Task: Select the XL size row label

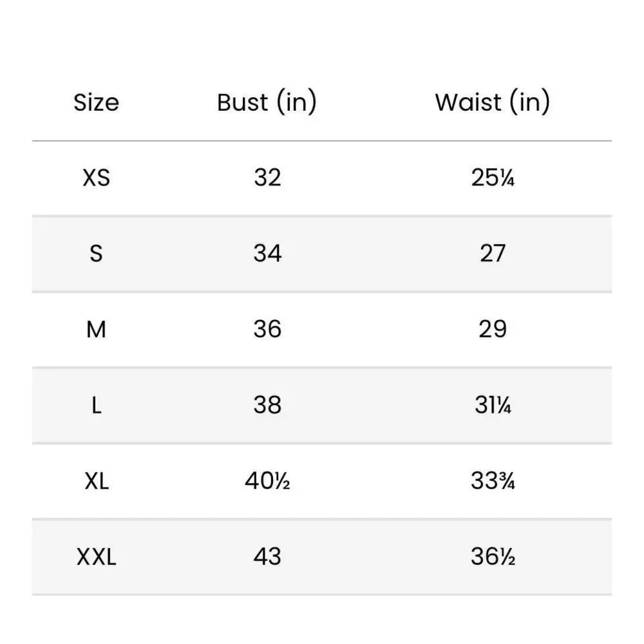Action: coord(96,481)
